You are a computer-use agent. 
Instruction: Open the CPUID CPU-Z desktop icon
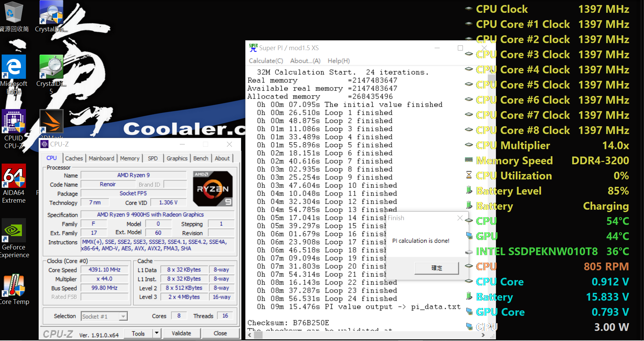click(14, 129)
